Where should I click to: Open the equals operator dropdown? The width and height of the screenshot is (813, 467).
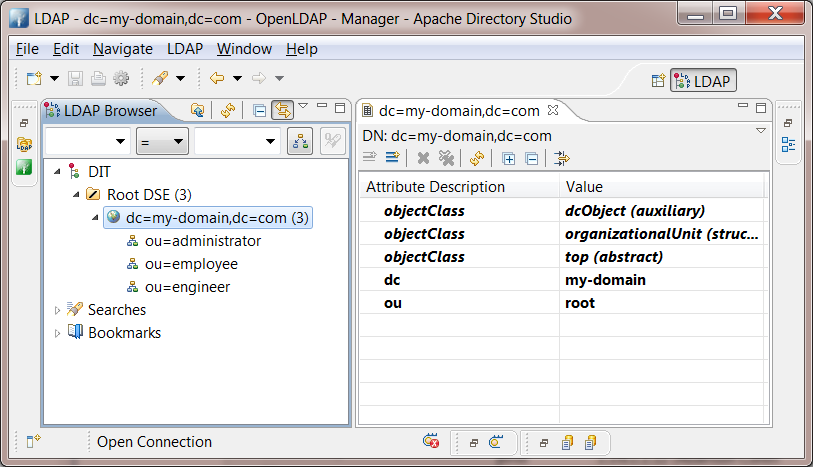click(162, 141)
